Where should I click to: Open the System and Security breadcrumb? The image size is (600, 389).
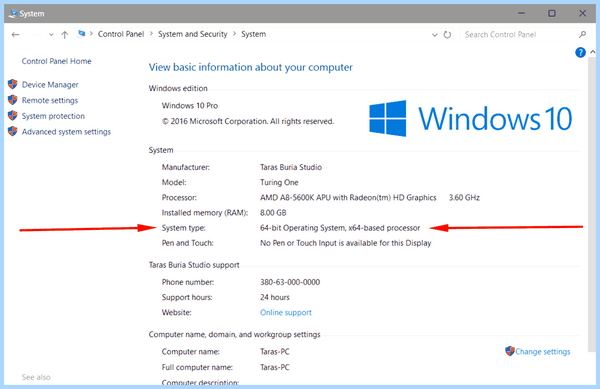pos(192,34)
